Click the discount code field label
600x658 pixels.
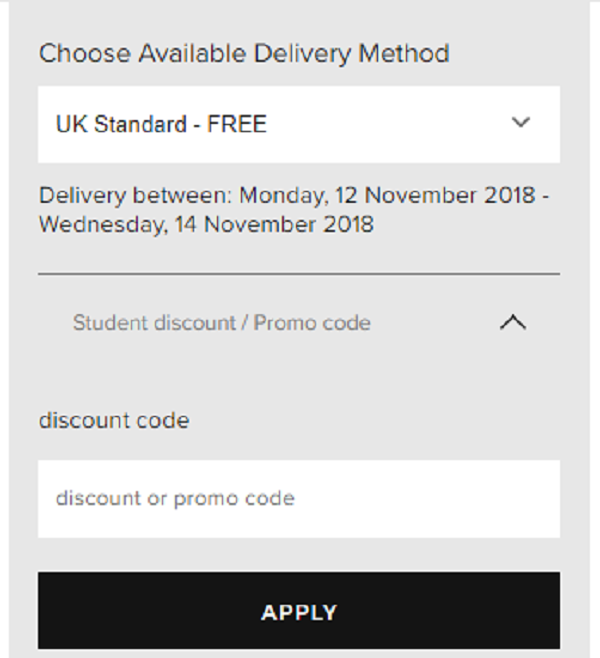[114, 420]
